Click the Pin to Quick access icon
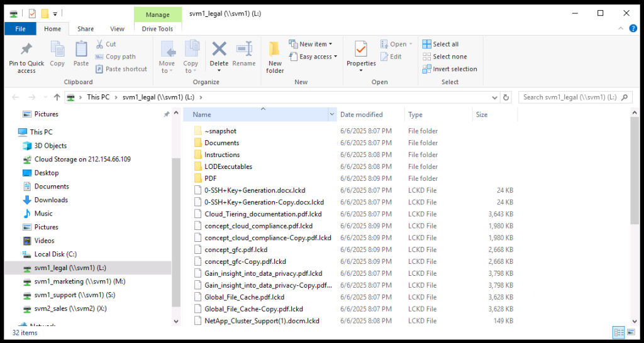Viewport: 644px width, 343px height. (26, 50)
